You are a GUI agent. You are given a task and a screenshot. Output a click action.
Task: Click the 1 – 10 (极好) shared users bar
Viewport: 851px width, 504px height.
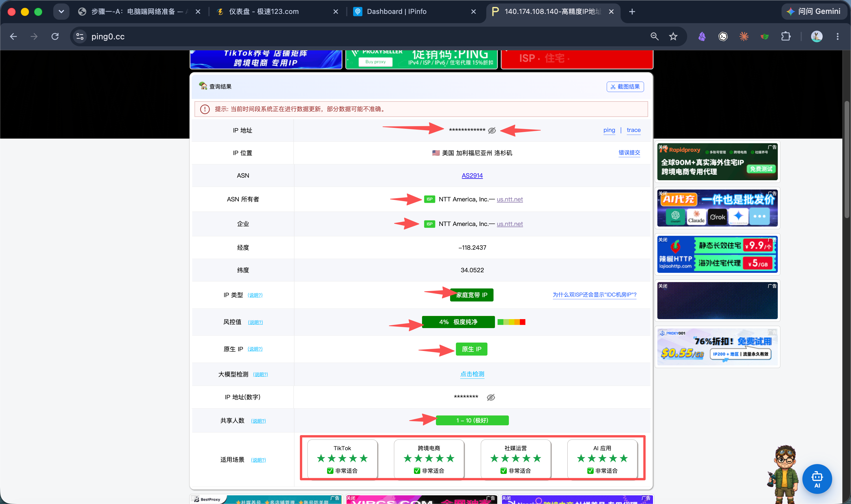pos(472,420)
